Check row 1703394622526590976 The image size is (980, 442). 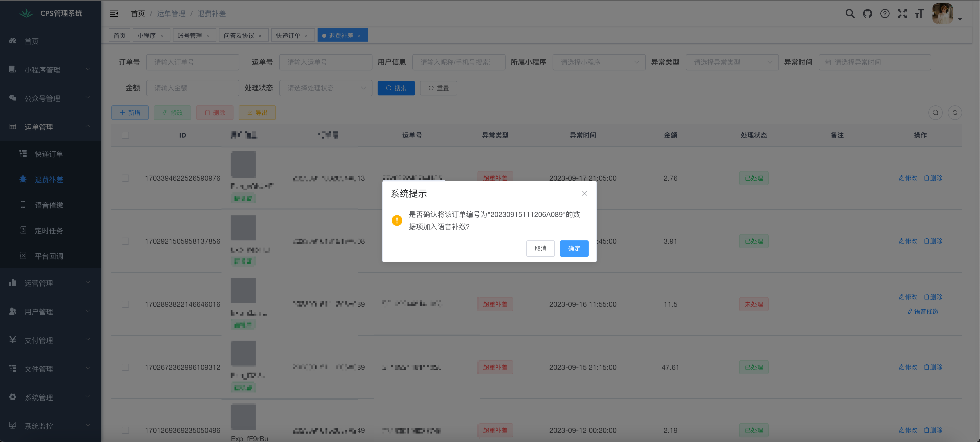tap(125, 178)
